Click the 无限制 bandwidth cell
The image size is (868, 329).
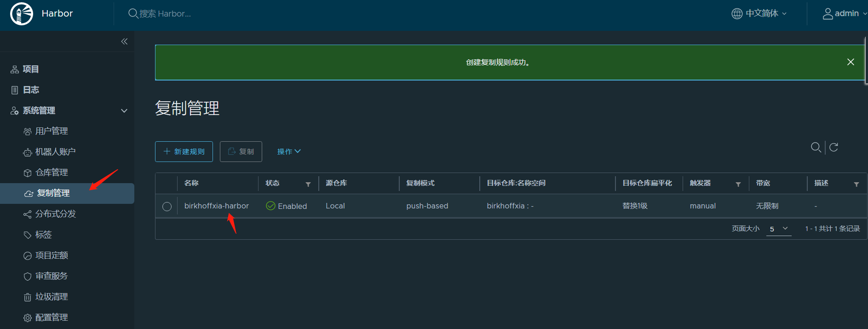coord(767,206)
